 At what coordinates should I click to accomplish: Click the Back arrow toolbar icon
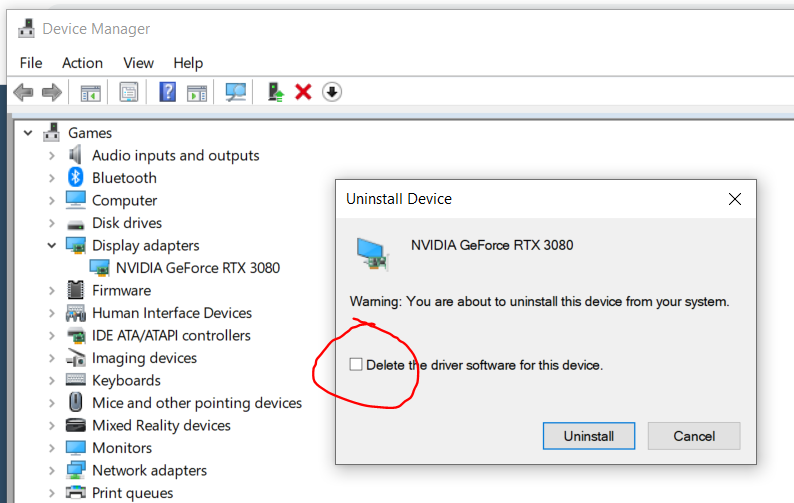point(23,92)
